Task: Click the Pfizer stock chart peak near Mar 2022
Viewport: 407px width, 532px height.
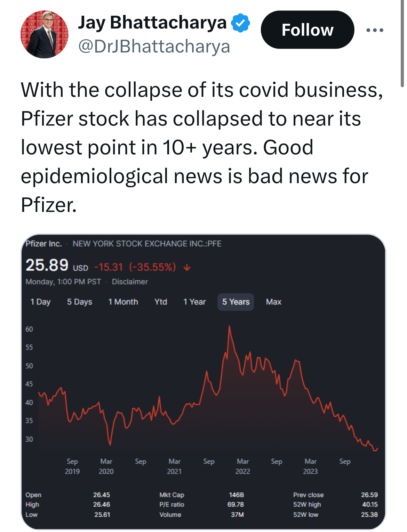Action: tap(229, 327)
